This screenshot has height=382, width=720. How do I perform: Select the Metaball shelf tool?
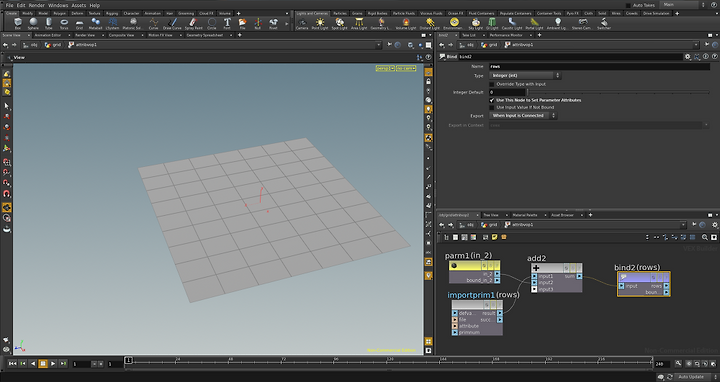(96, 23)
